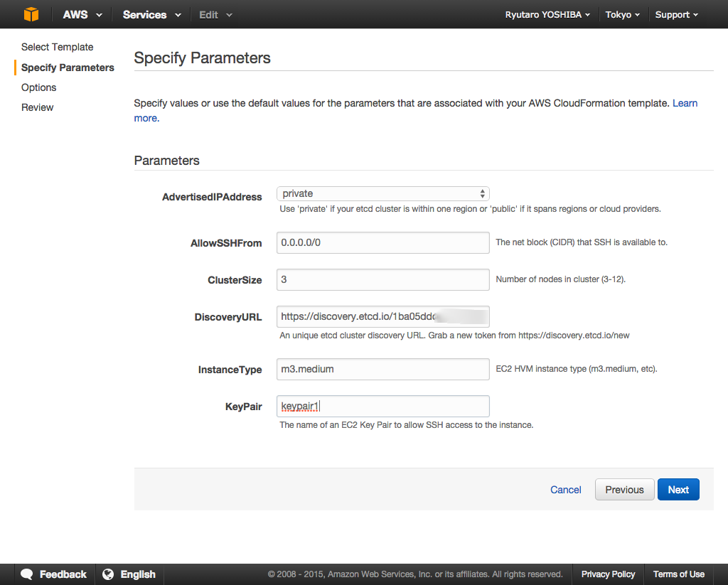Change the English language setting

(x=138, y=574)
